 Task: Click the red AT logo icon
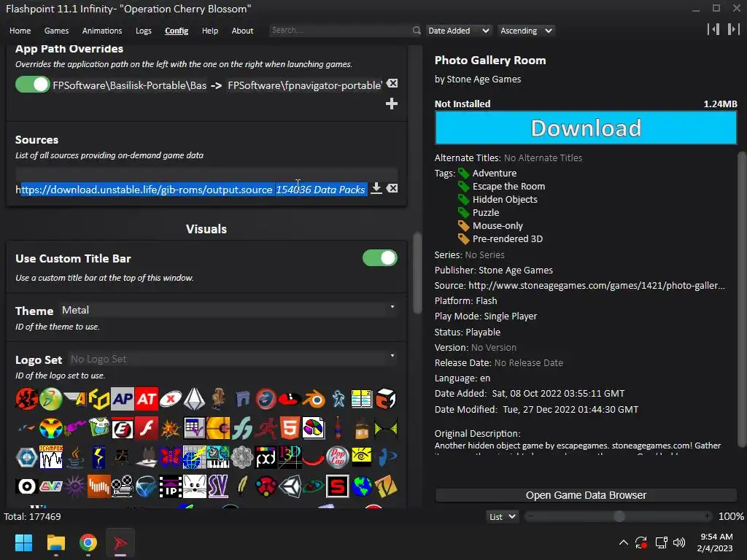146,399
